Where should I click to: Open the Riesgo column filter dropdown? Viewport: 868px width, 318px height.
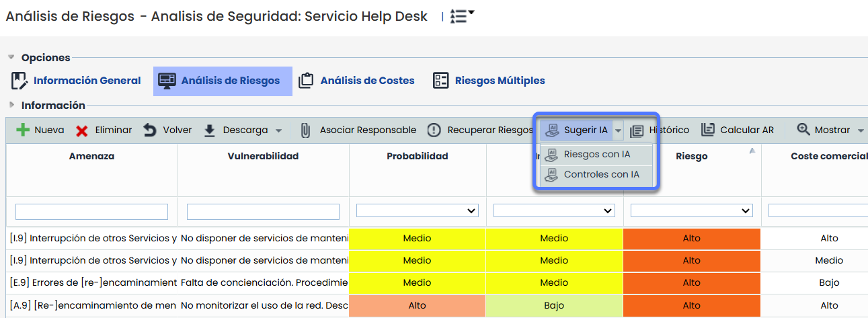pos(691,211)
